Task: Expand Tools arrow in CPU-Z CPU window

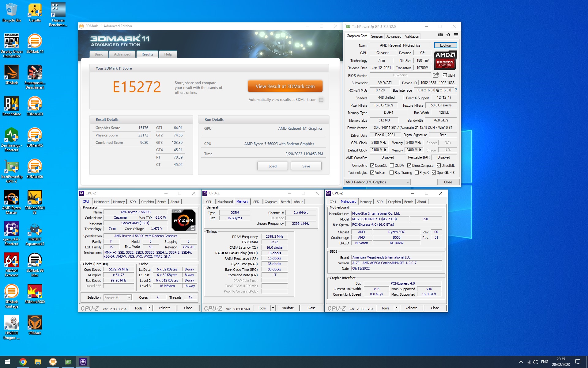Action: coord(149,308)
